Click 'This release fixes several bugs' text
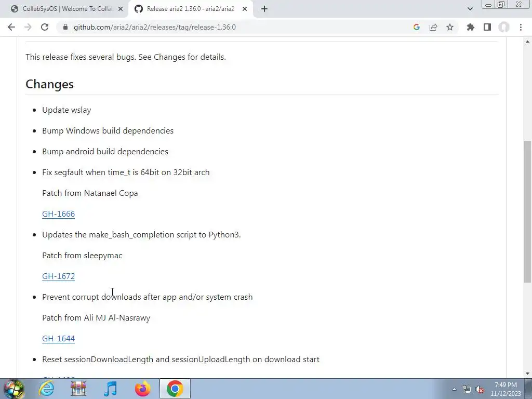The height and width of the screenshot is (399, 532). click(126, 57)
